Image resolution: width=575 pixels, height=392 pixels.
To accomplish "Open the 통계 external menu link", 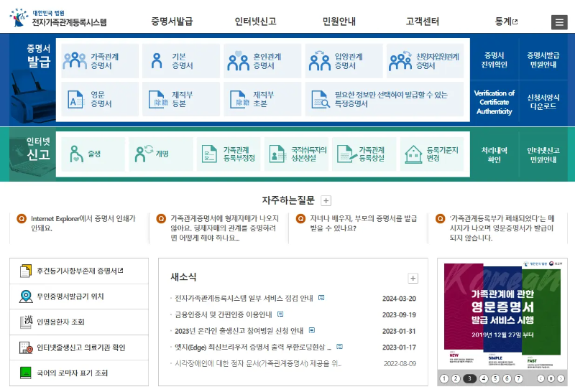I will [x=506, y=22].
